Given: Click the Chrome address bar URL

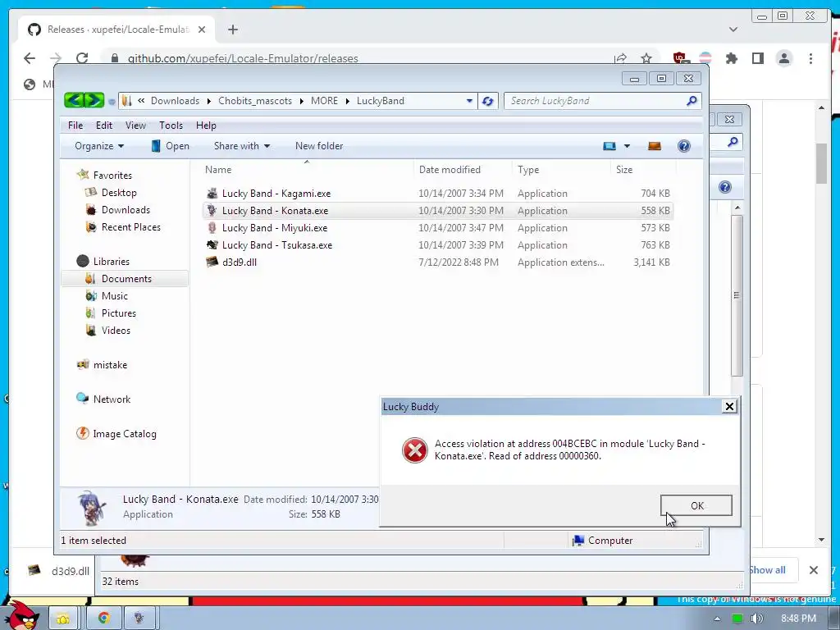Looking at the screenshot, I should 243,58.
